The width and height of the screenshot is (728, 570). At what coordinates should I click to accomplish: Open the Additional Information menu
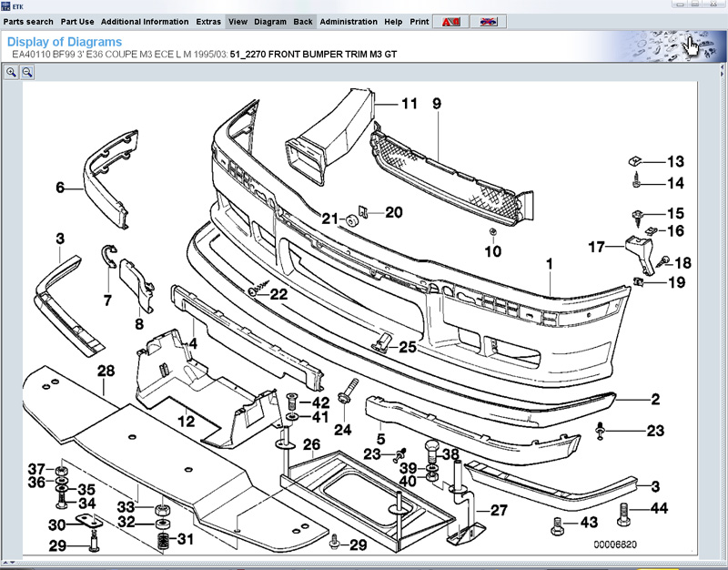(x=145, y=21)
